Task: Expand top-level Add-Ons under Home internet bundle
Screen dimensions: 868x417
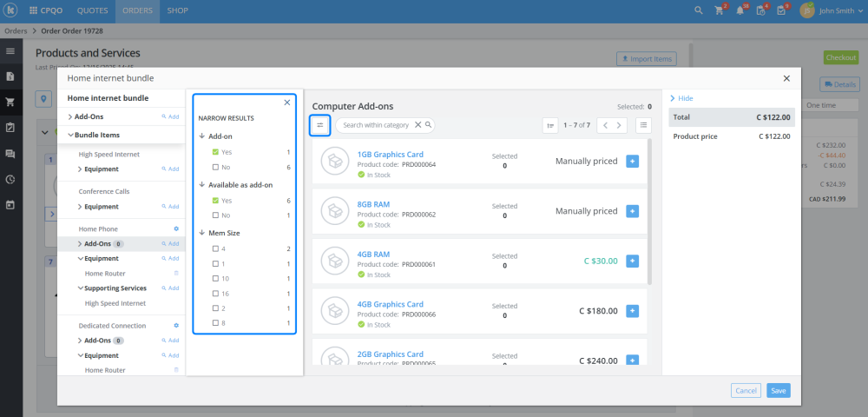Action: (x=70, y=117)
